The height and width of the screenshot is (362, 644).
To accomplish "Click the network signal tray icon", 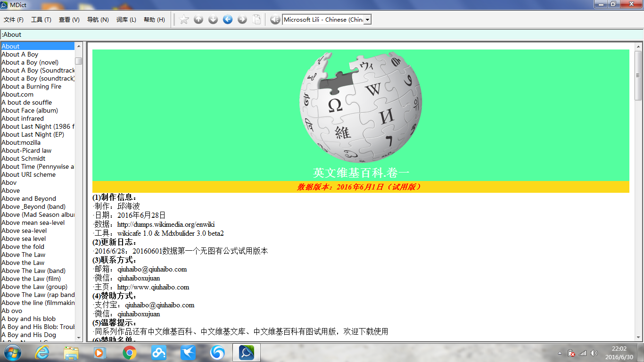I will [x=583, y=353].
